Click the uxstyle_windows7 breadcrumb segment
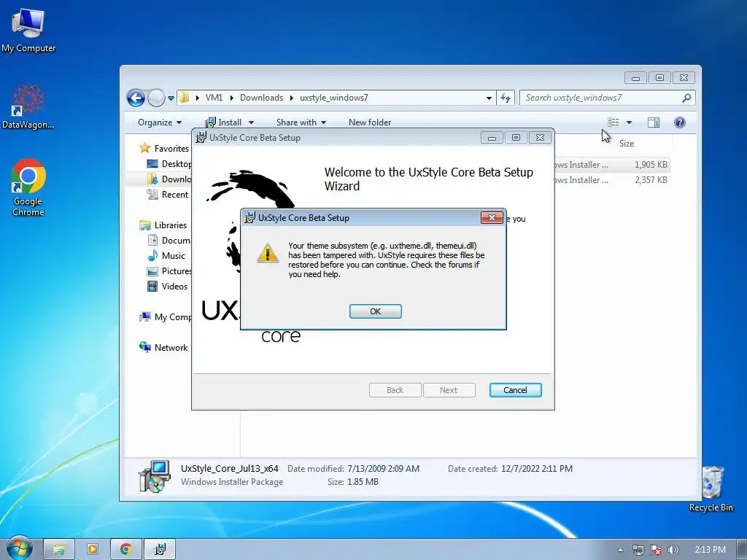747x560 pixels. (x=334, y=98)
